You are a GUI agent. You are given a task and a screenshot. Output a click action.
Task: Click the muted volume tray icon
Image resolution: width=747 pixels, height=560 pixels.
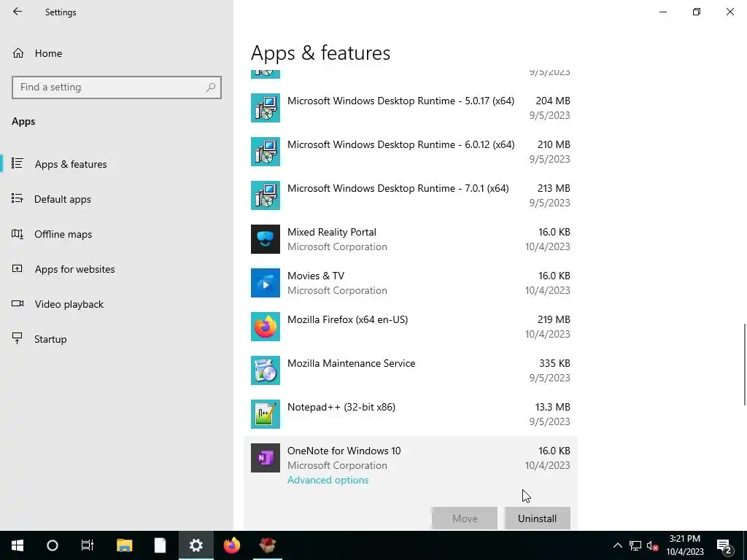click(652, 545)
